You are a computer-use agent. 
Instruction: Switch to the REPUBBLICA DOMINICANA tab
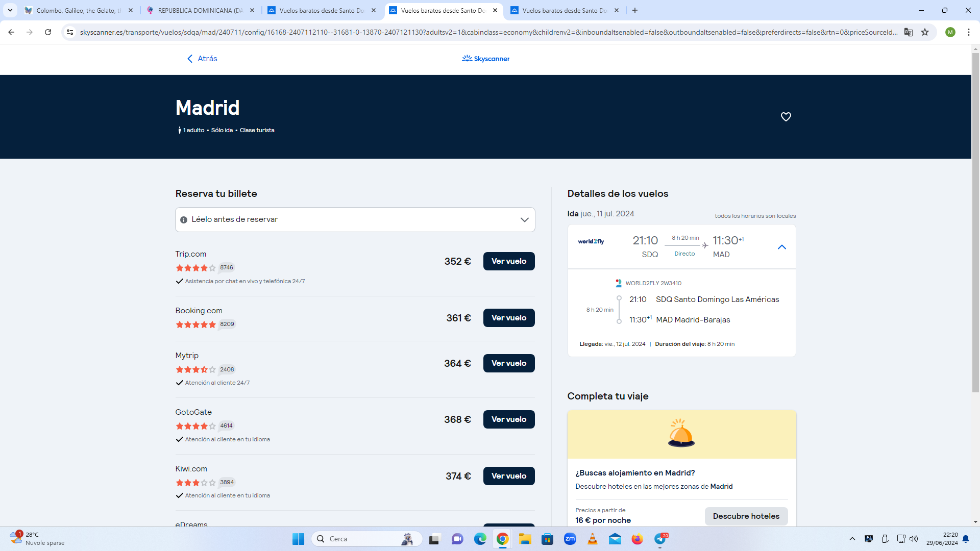click(200, 10)
